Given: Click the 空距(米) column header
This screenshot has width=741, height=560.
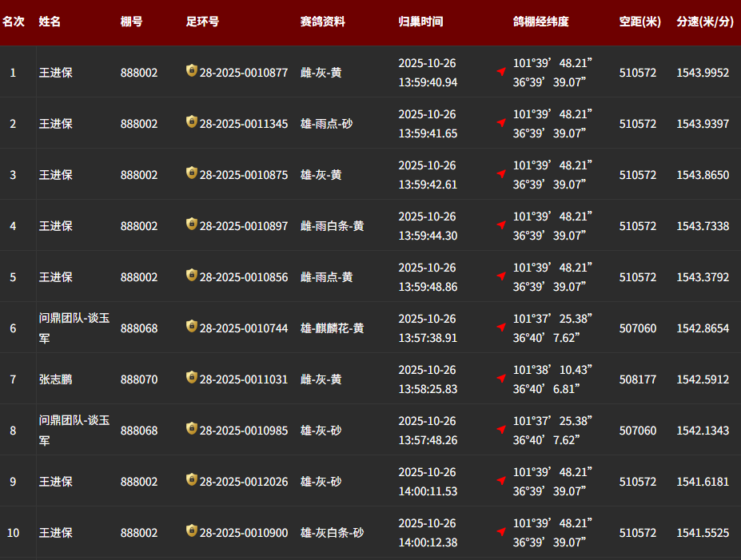Looking at the screenshot, I should [x=639, y=22].
